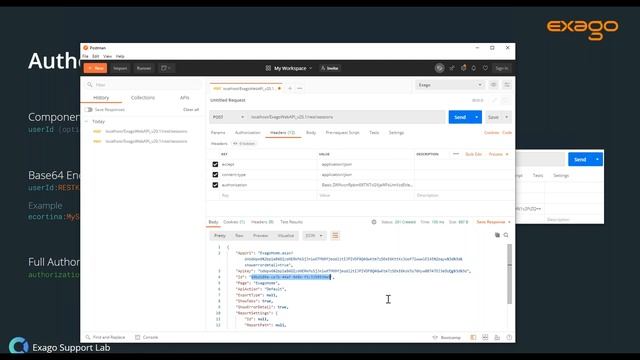Open the notifications bell icon
Image resolution: width=640 pixels, height=360 pixels.
[x=474, y=68]
